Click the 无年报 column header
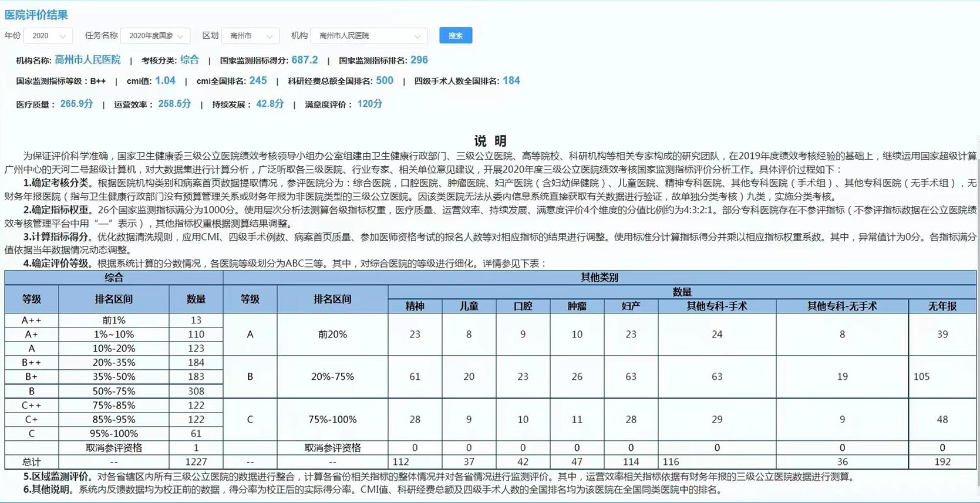Viewport: 980px width, 503px height. (942, 306)
